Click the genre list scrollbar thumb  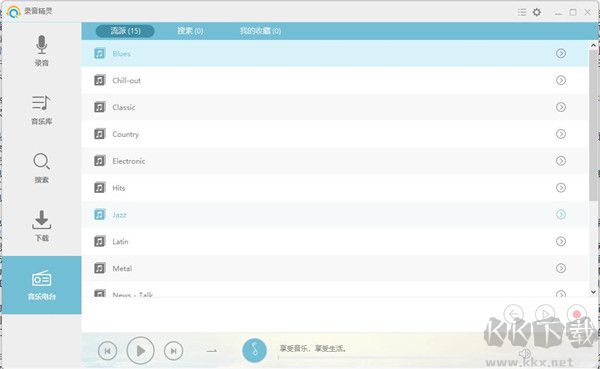click(x=593, y=125)
